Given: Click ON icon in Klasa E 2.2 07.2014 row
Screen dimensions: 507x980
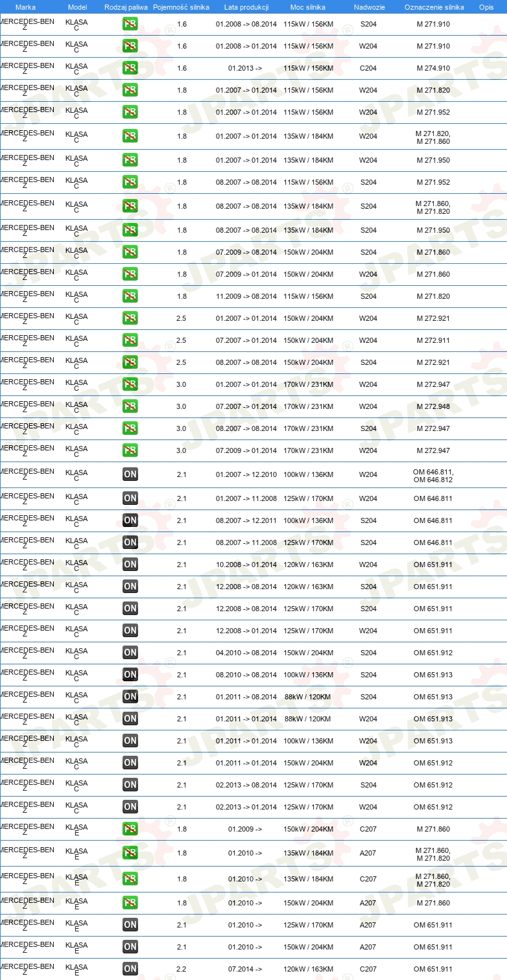Looking at the screenshot, I should 130,969.
